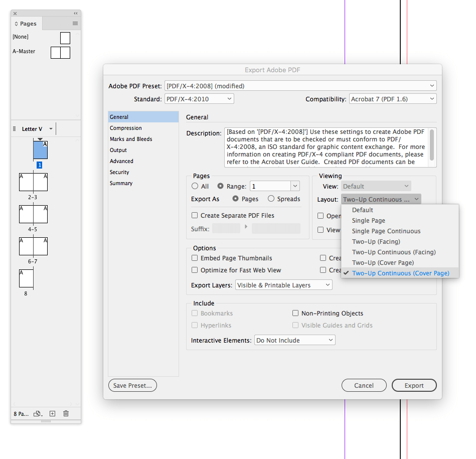Select the Spreads radio button

(x=271, y=199)
